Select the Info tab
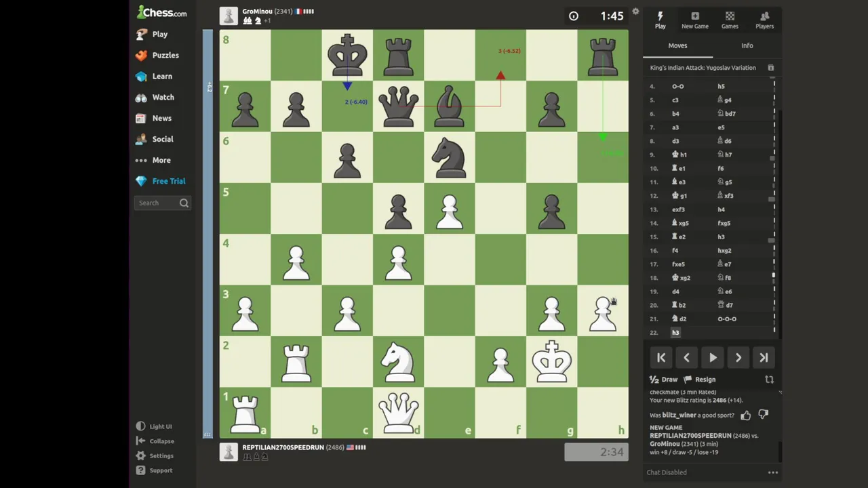Image resolution: width=868 pixels, height=488 pixels. click(x=747, y=45)
